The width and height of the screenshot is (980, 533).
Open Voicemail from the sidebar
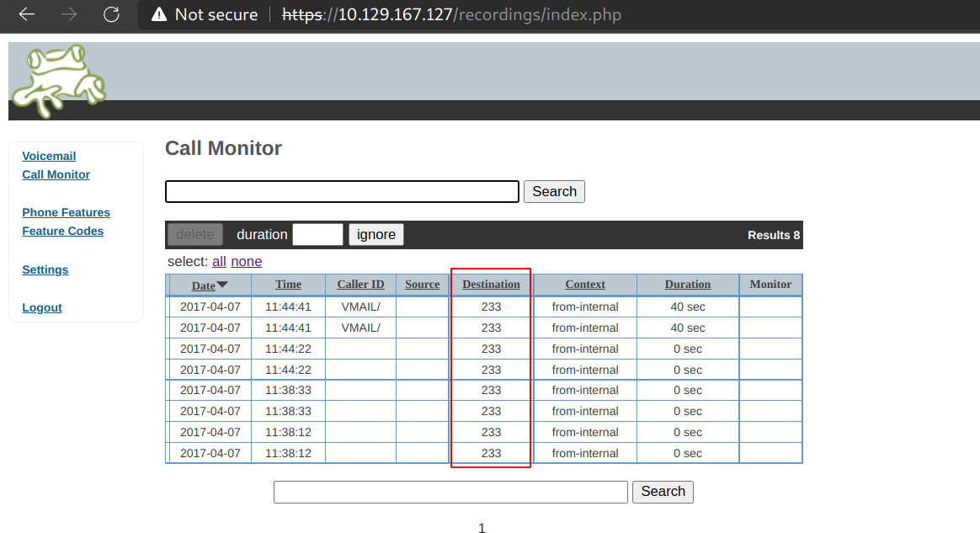49,156
